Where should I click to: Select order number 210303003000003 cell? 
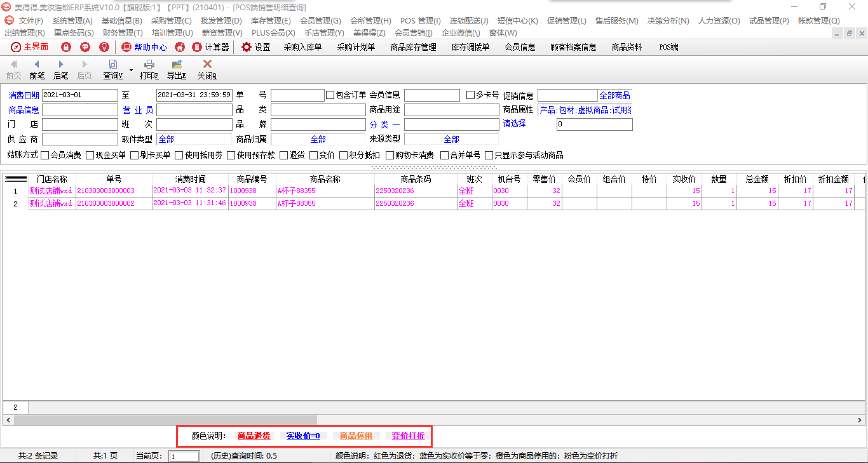click(114, 191)
